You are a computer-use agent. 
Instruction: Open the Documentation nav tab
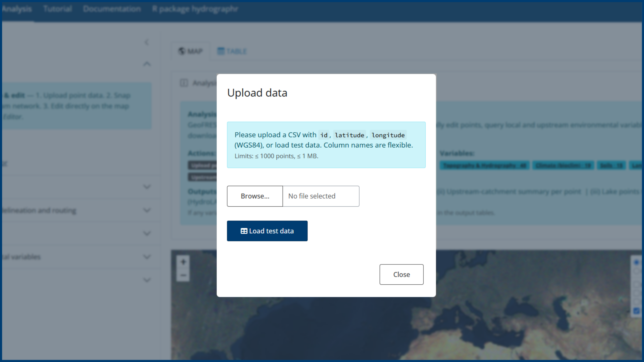tap(112, 9)
